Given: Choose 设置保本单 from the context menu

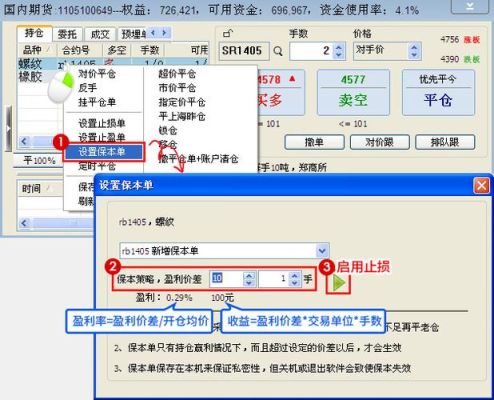Looking at the screenshot, I should [x=104, y=152].
